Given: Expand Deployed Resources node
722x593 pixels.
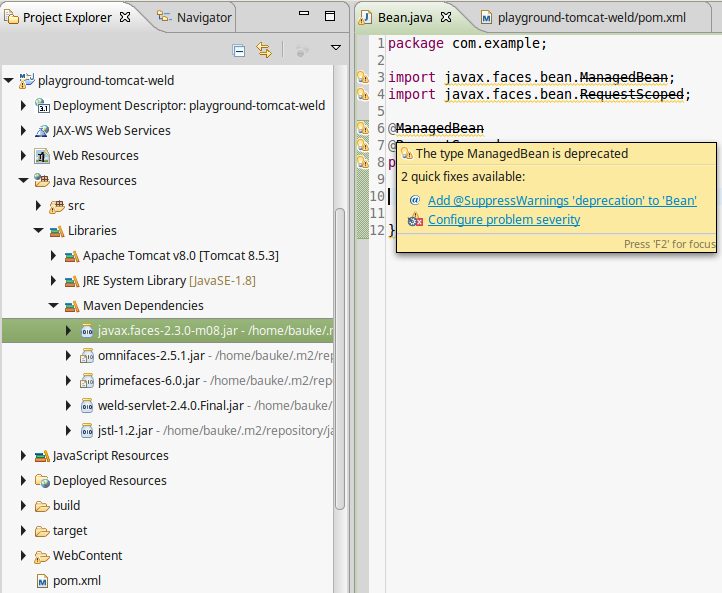Looking at the screenshot, I should 23,480.
